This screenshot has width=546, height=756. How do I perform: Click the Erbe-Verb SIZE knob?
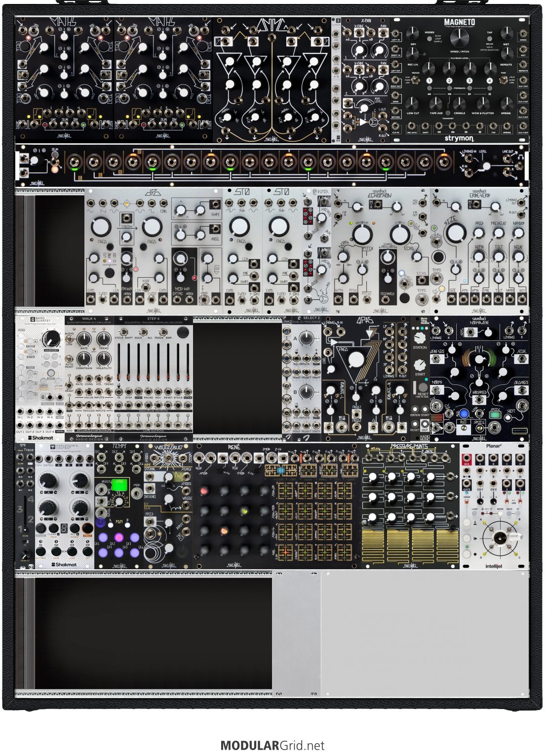(x=457, y=234)
